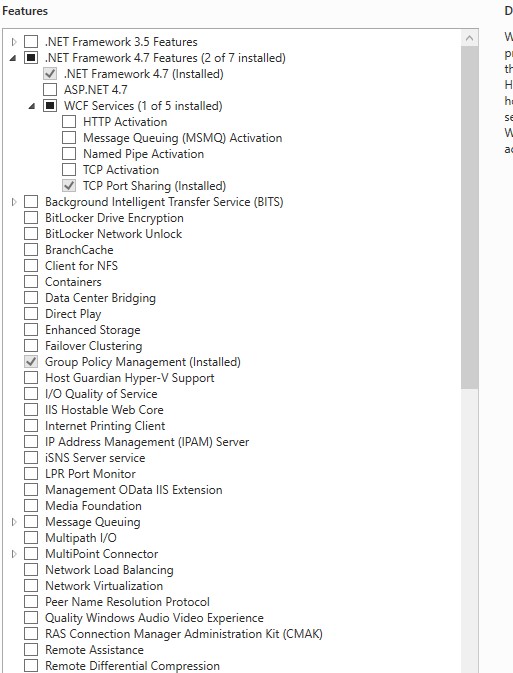
Task: Select the Remote Assistance row label
Action: click(x=94, y=650)
